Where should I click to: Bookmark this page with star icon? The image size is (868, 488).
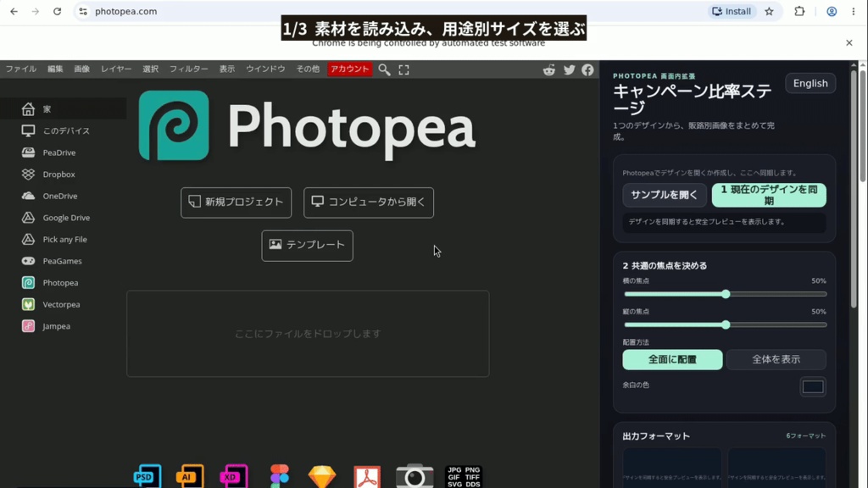point(770,11)
